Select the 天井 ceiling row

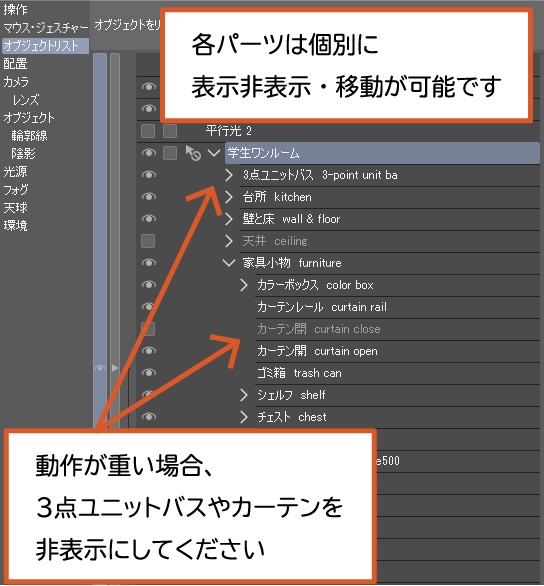pos(390,241)
